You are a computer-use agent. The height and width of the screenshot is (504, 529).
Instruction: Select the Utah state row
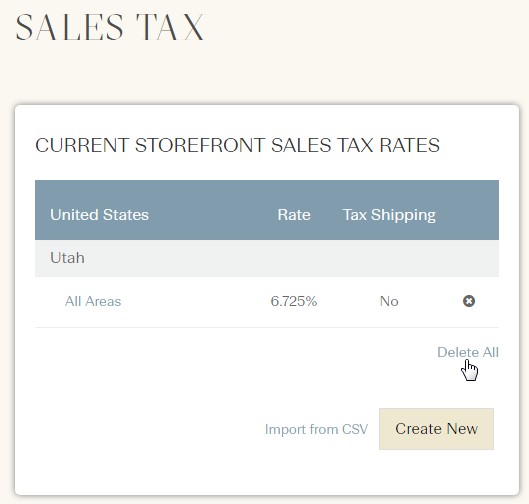point(267,258)
